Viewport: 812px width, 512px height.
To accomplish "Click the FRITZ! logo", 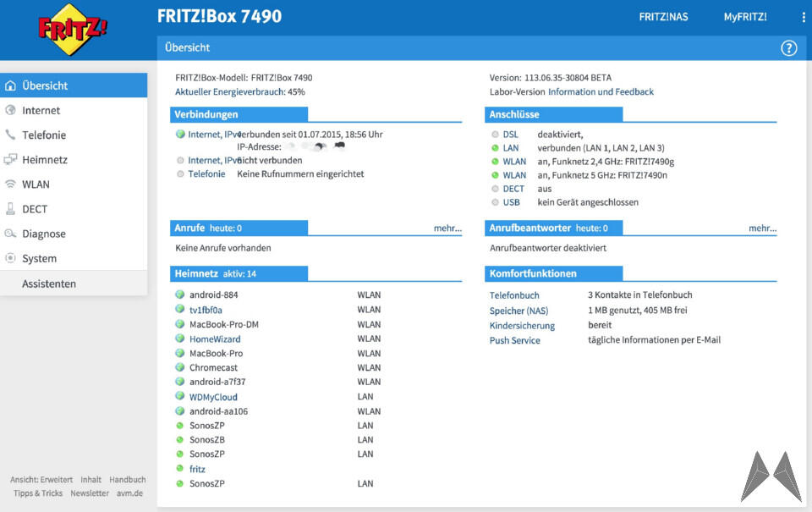I will pos(73,29).
